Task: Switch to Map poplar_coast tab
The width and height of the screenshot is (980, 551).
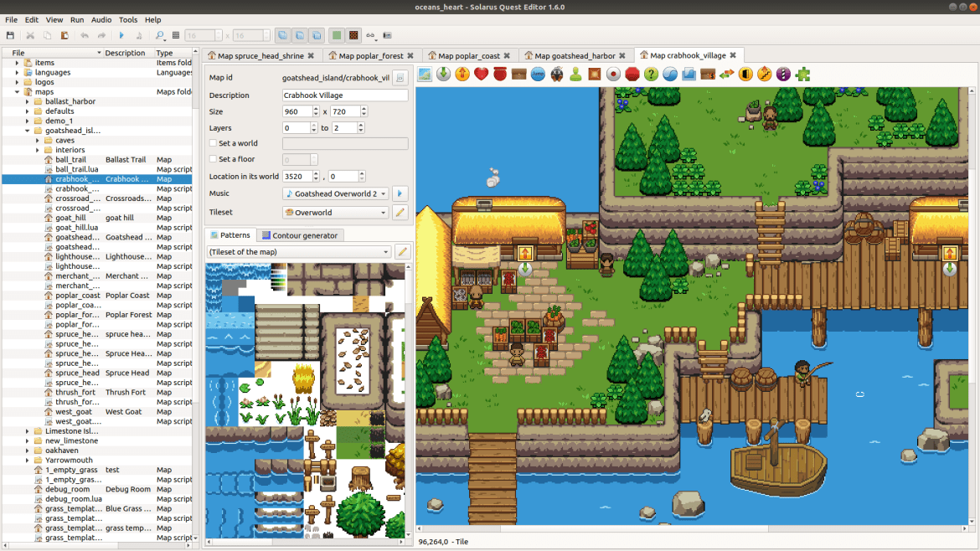Action: click(469, 55)
